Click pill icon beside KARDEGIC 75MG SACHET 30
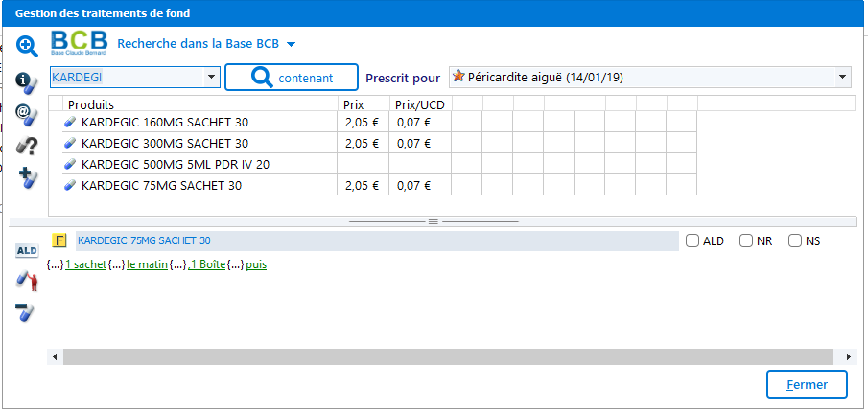The height and width of the screenshot is (412, 868). point(70,185)
